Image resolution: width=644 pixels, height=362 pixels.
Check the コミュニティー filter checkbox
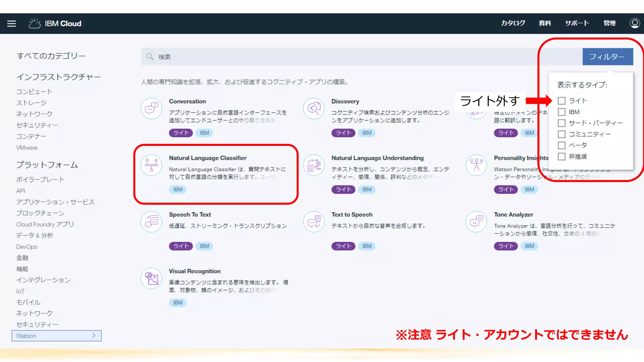(x=562, y=134)
